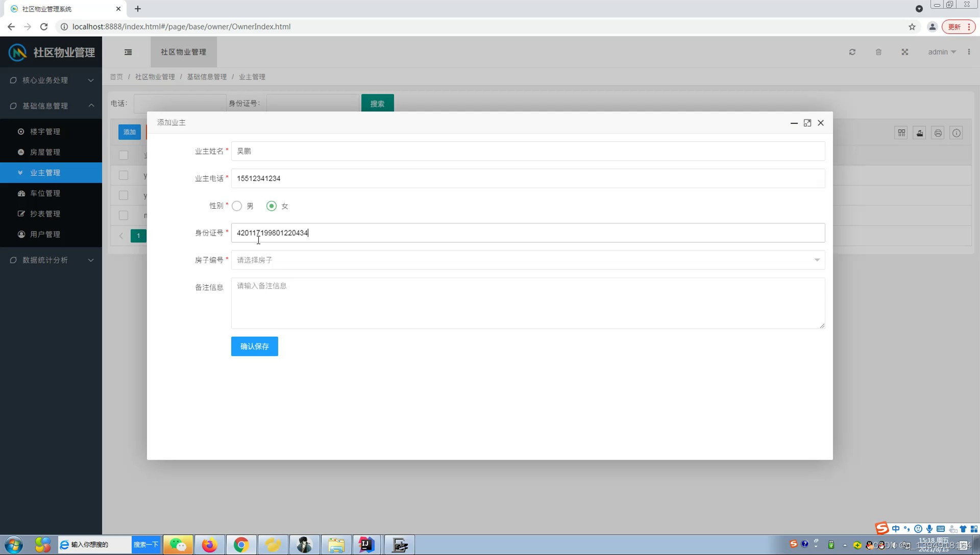This screenshot has height=555, width=980.
Task: Open the 房子编号 house dropdown
Action: (528, 260)
